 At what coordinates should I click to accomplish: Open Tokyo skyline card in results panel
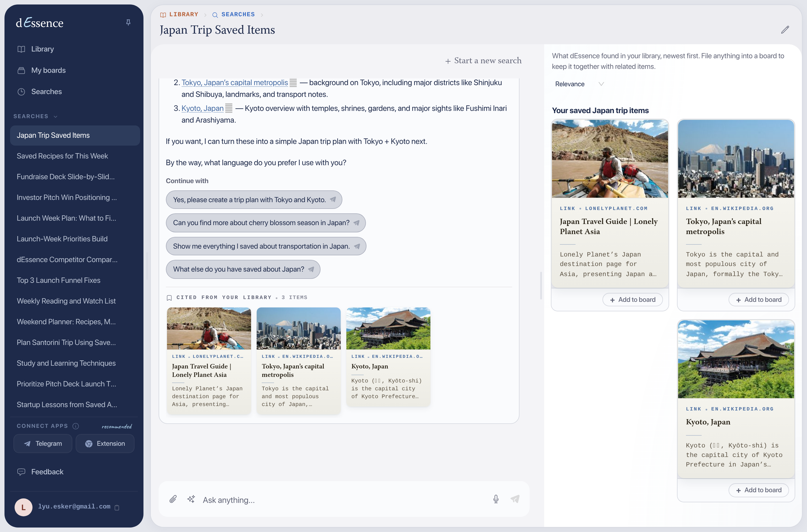[x=736, y=204]
